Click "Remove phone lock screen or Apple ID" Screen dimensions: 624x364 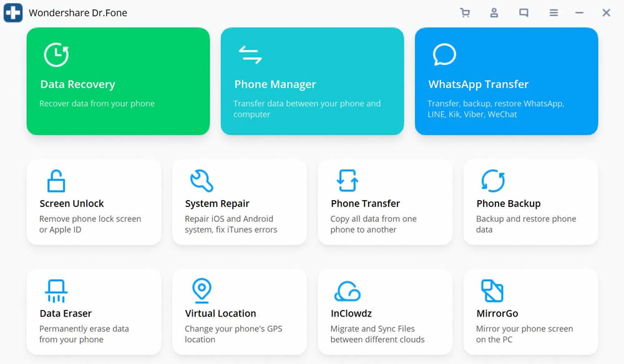tap(90, 224)
